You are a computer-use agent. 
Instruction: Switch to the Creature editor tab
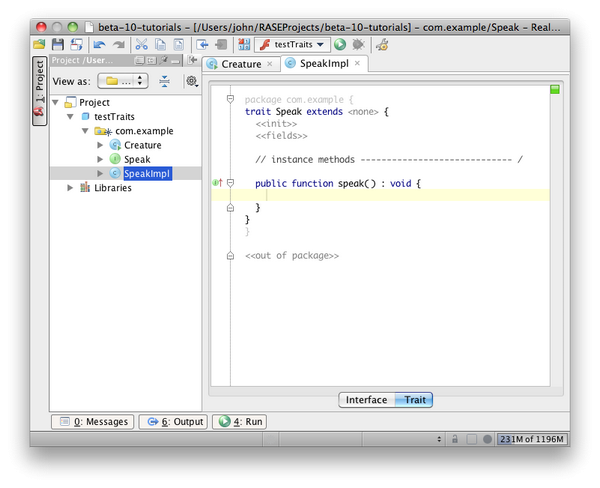[240, 64]
